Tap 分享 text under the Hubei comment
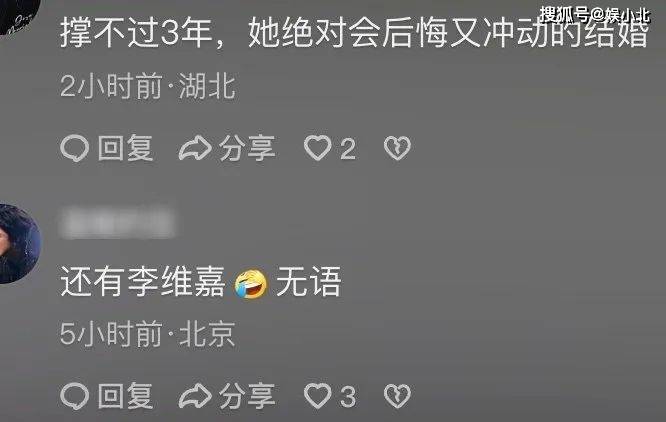The width and height of the screenshot is (666, 422). click(247, 148)
